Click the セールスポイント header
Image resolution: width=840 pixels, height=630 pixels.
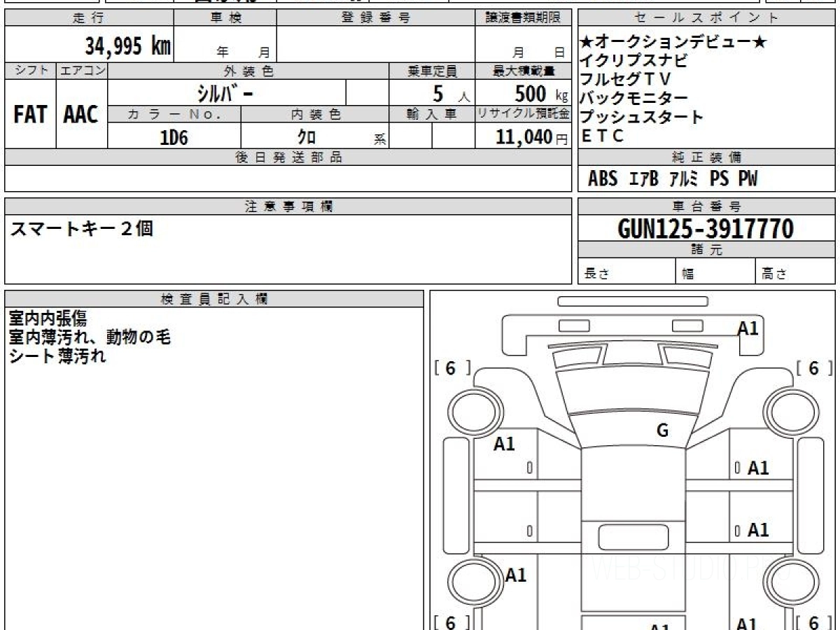pyautogui.click(x=706, y=18)
